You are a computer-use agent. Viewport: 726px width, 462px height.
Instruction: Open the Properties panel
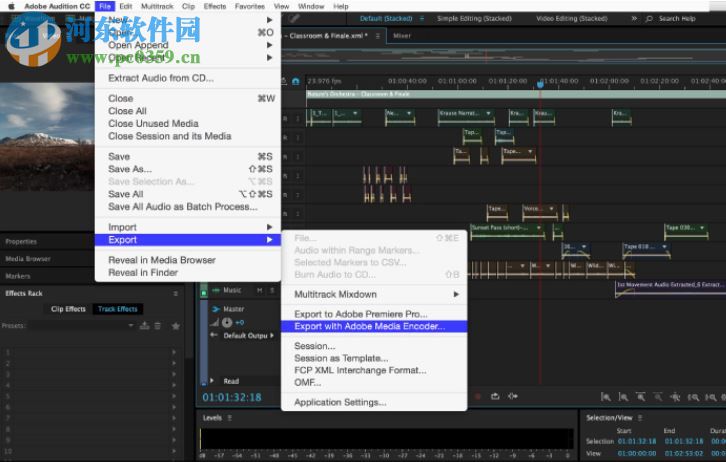(21, 242)
